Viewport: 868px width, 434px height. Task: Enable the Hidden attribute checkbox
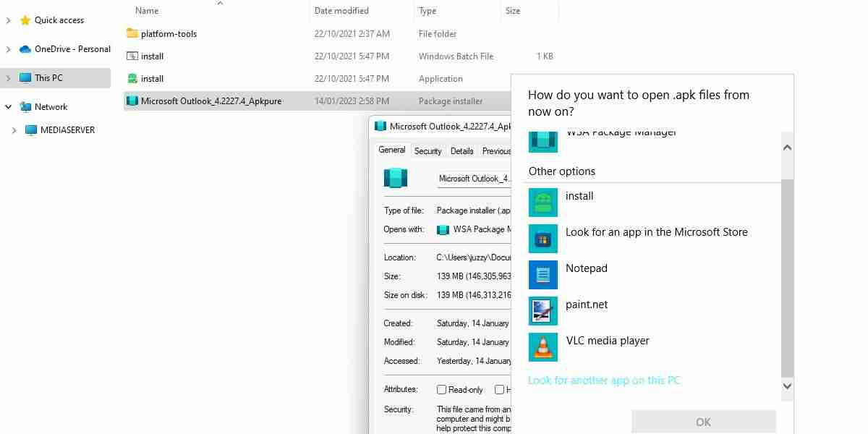499,389
